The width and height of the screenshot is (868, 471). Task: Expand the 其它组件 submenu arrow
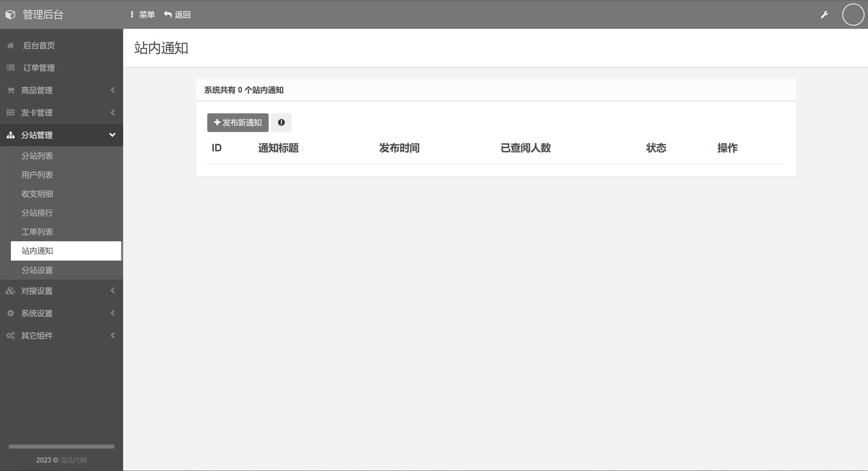click(x=113, y=336)
